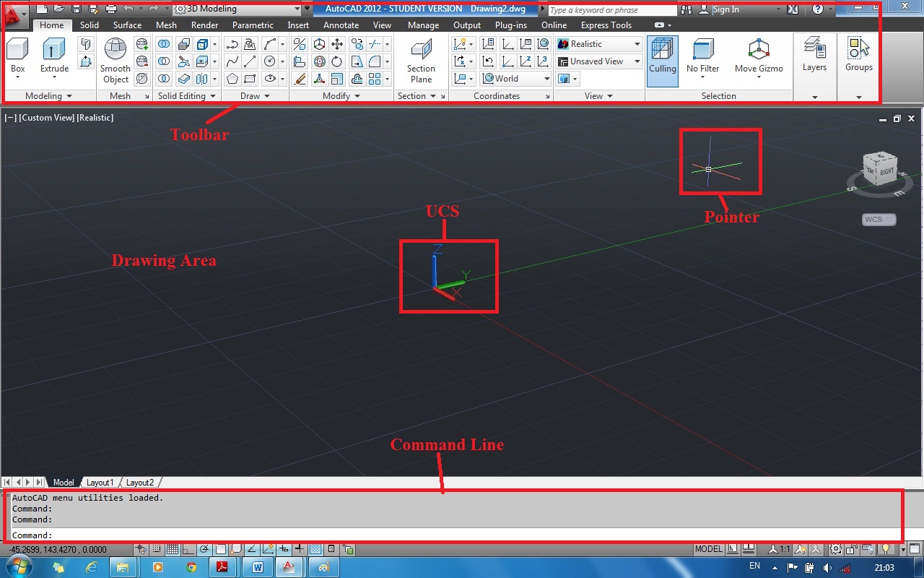This screenshot has width=924, height=578.
Task: Open the Render ribbon tab
Action: click(x=204, y=25)
